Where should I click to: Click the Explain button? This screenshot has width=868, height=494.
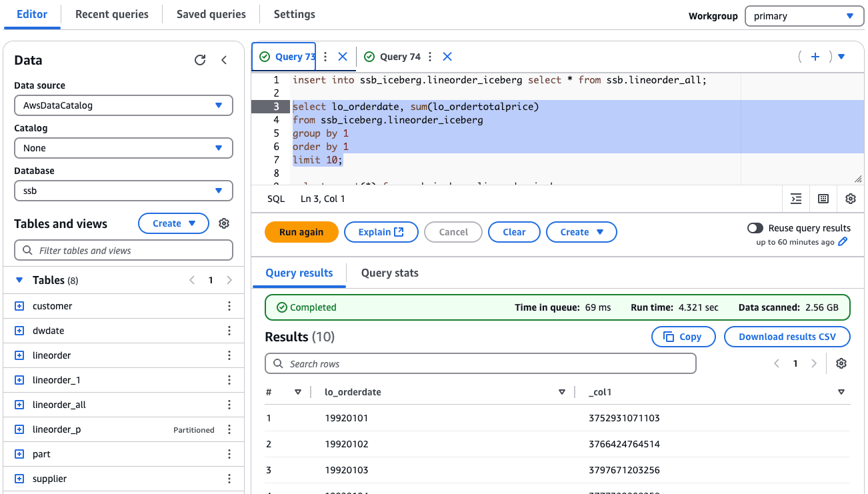pyautogui.click(x=381, y=232)
